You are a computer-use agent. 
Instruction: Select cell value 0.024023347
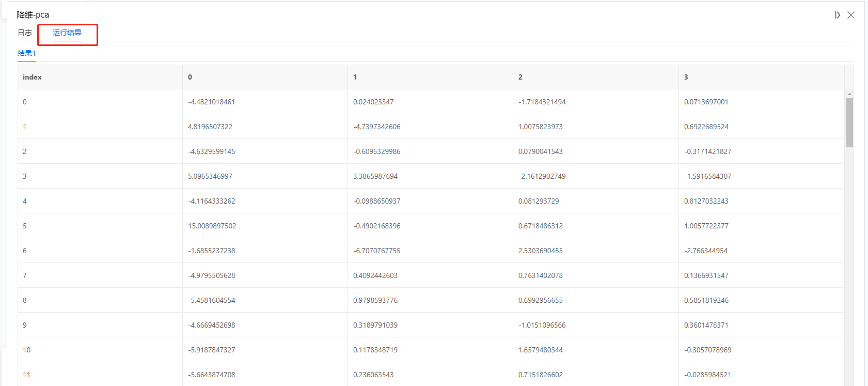tap(373, 102)
